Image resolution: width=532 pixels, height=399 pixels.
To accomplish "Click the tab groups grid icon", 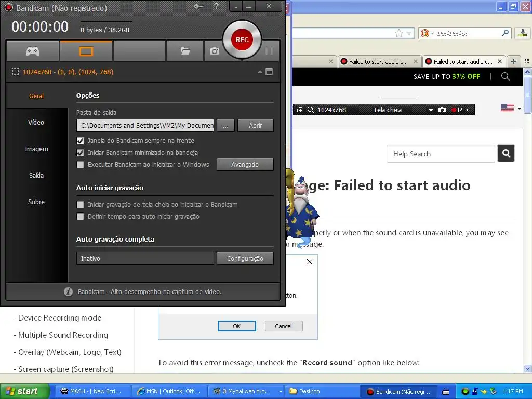I will pyautogui.click(x=527, y=61).
